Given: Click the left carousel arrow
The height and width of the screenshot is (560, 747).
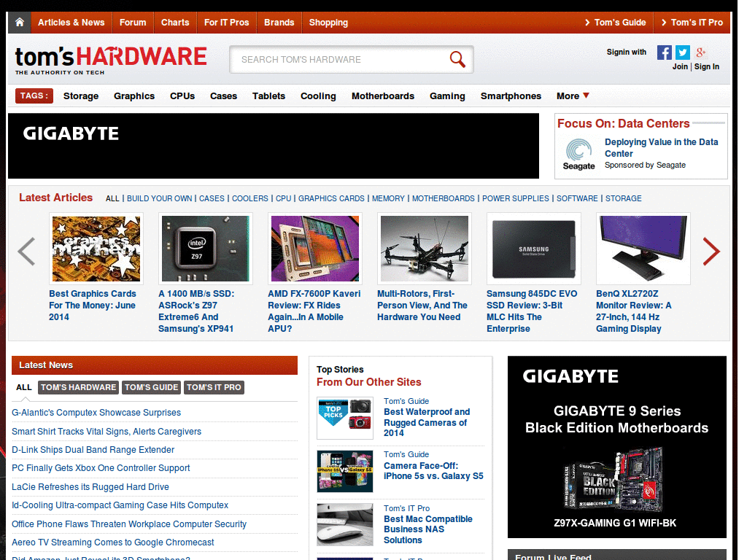Looking at the screenshot, I should click(26, 252).
